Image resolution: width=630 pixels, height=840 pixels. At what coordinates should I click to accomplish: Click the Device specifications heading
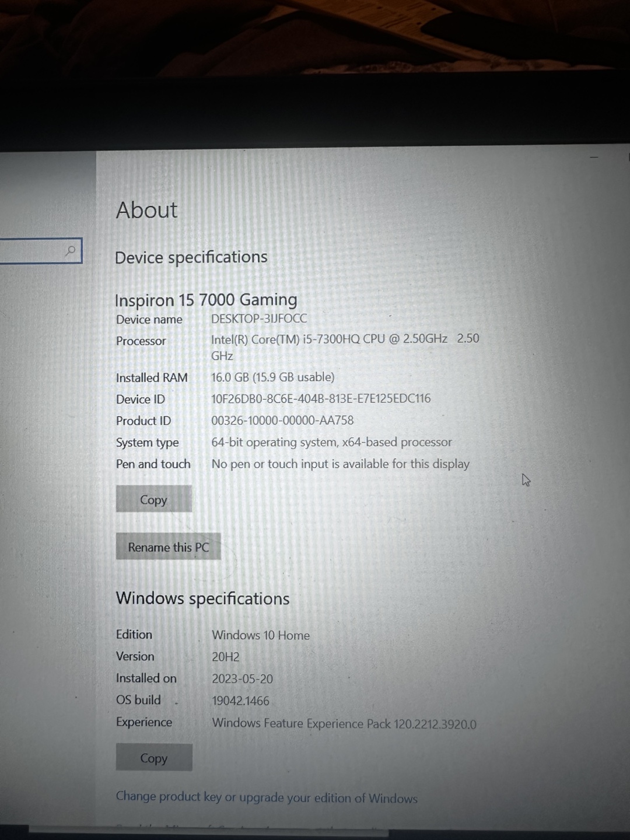(x=191, y=257)
